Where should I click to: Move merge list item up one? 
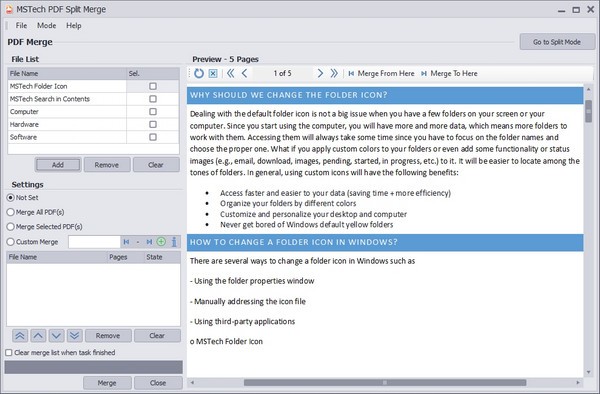pos(38,336)
